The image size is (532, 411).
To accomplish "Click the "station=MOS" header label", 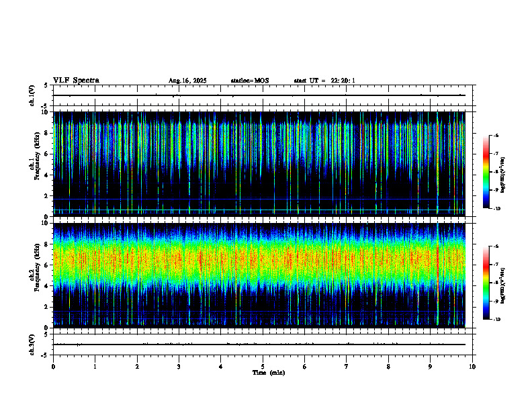I will tap(250, 81).
